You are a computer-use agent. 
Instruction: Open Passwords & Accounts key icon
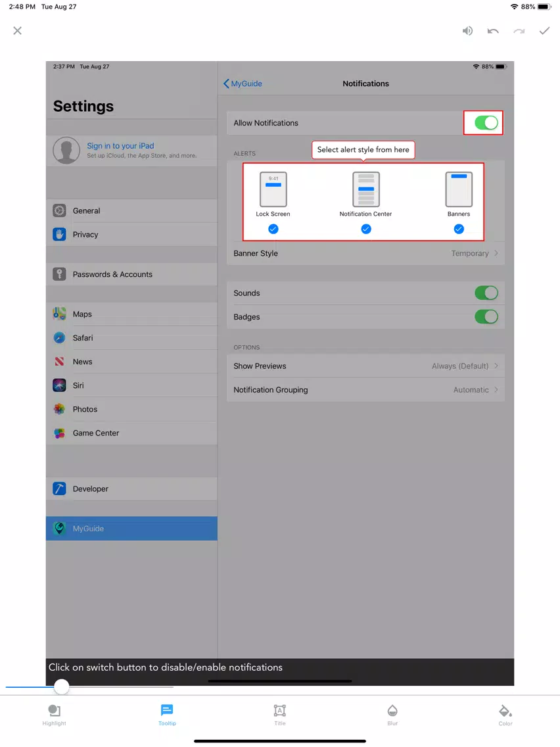[60, 274]
